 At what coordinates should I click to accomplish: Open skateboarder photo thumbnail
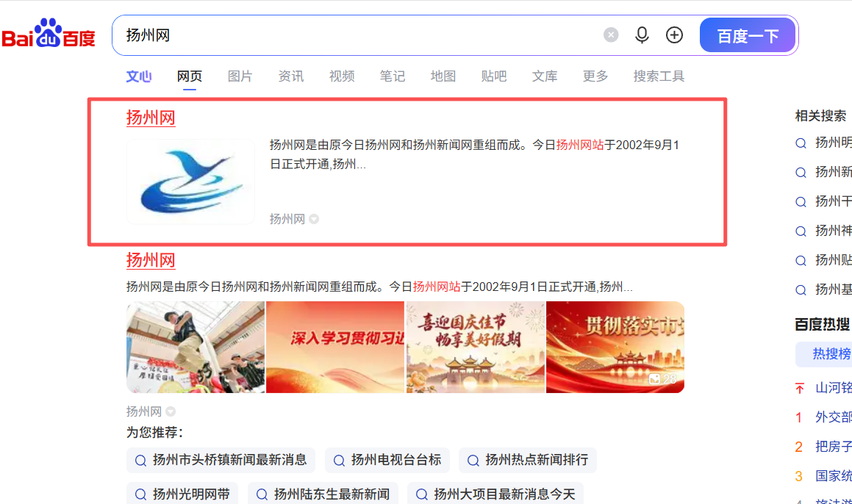coord(196,347)
